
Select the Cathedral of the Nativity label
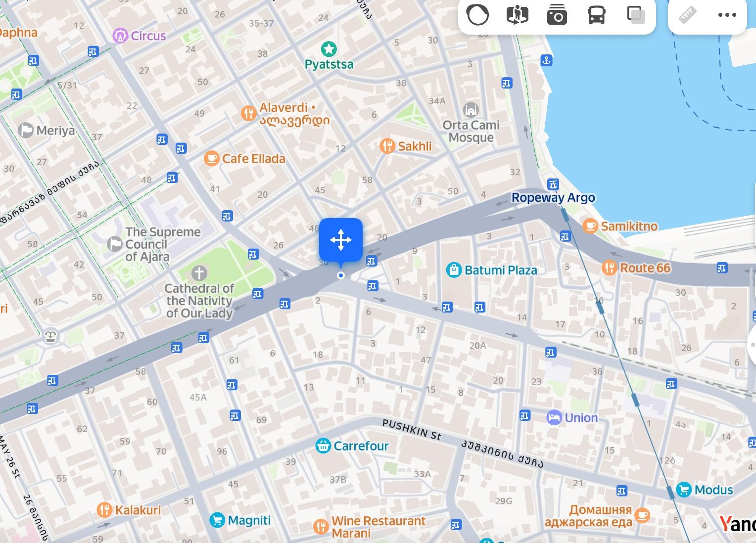coord(199,301)
